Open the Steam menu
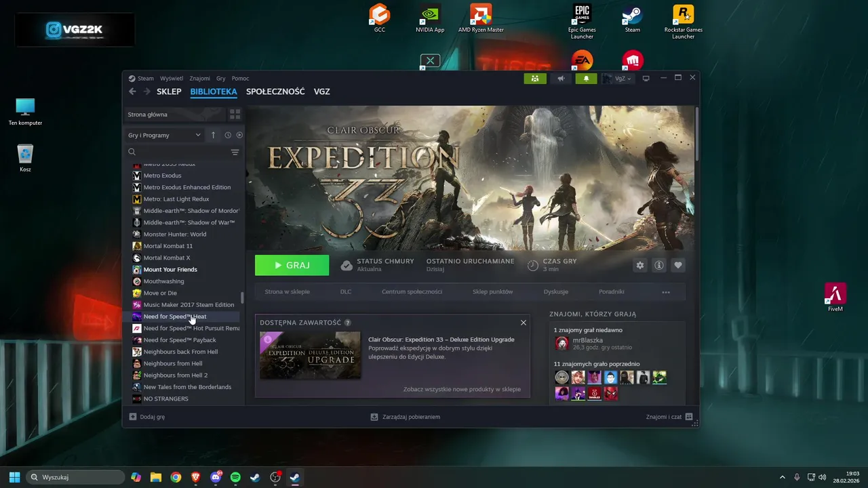Viewport: 868px width, 488px height. 141,79
